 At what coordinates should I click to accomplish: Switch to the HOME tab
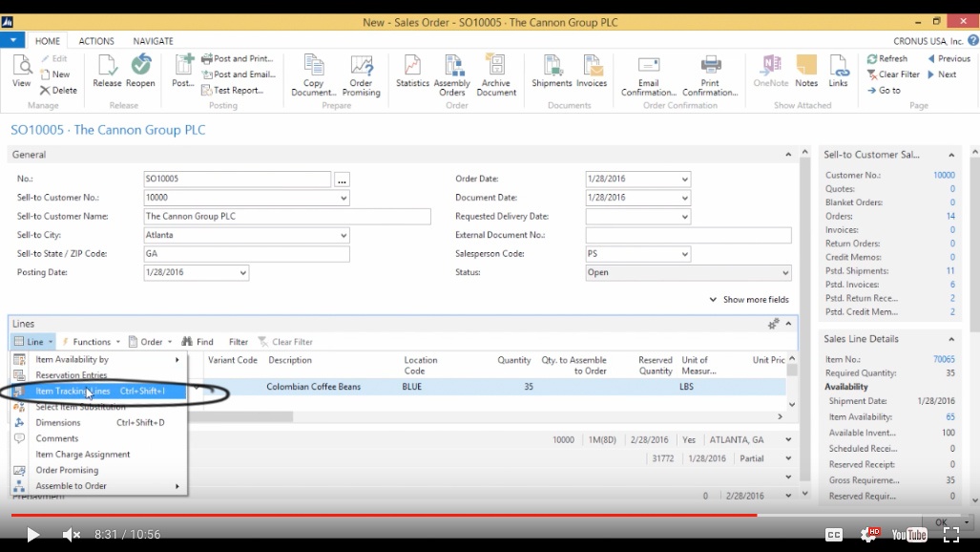point(48,41)
